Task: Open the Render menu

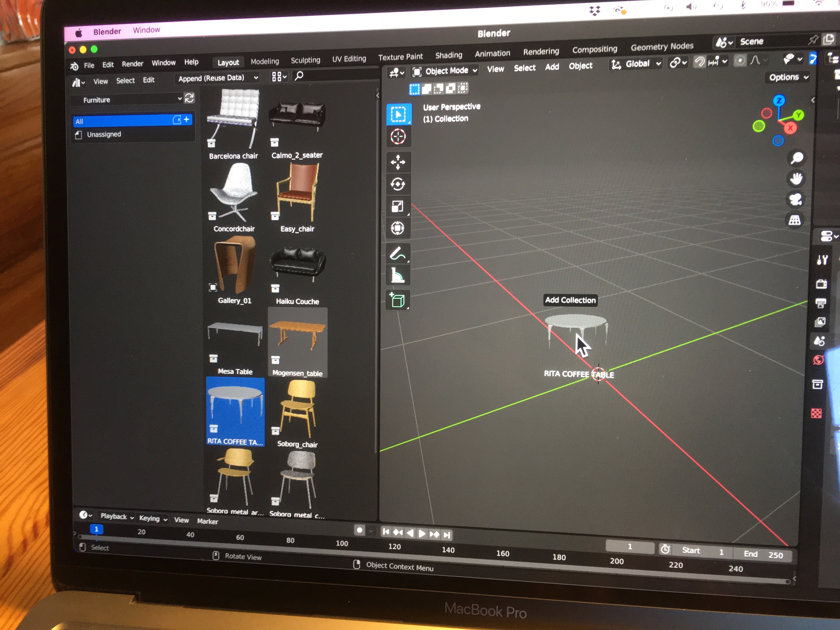Action: pos(132,64)
